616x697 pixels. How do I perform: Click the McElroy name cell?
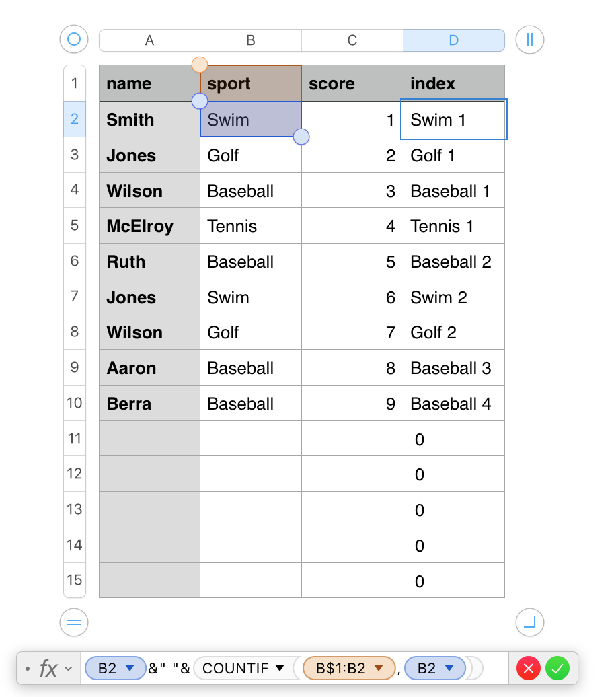tap(149, 226)
